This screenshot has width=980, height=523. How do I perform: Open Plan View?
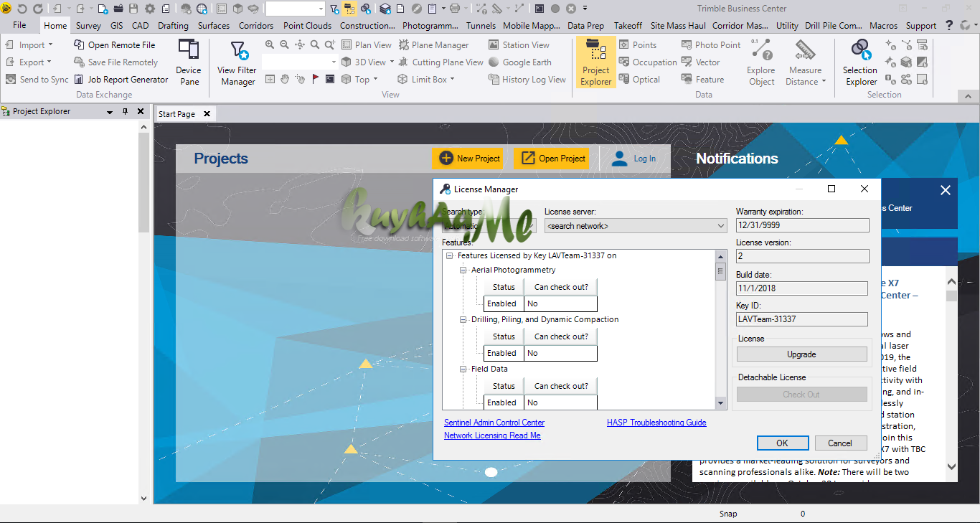coord(367,44)
